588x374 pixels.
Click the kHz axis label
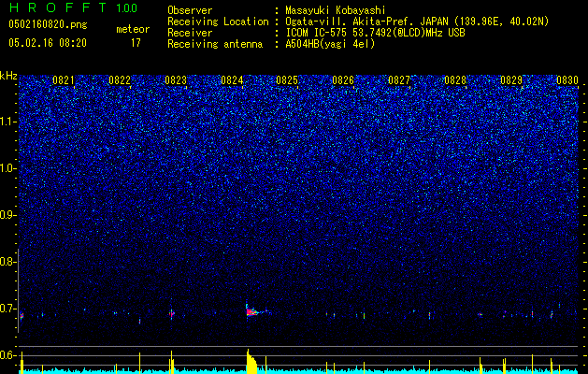click(x=8, y=76)
